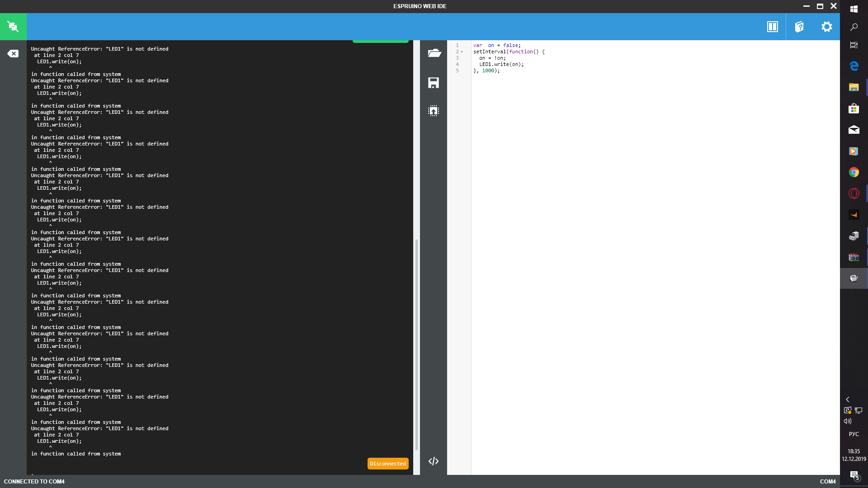
Task: Click on code line 4, LED1.write(on)
Action: (501, 64)
